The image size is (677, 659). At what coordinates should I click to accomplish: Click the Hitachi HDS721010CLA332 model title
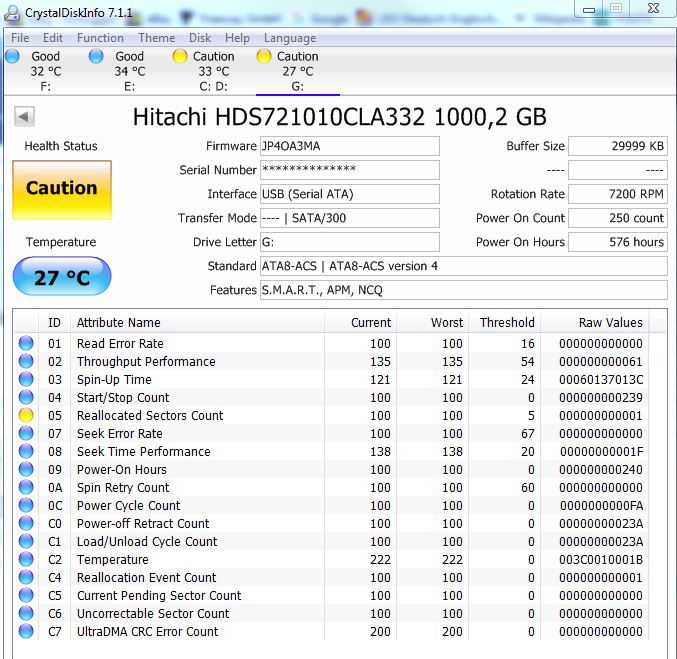(339, 117)
